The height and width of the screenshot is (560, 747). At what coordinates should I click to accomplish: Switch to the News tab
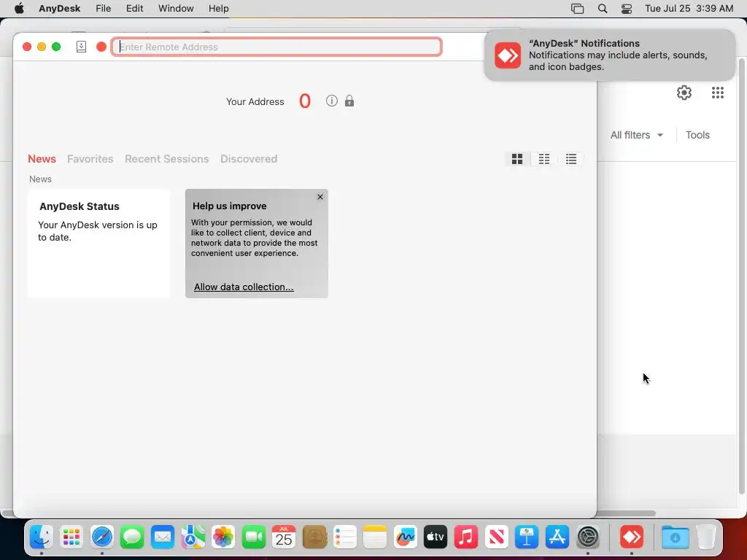pyautogui.click(x=42, y=159)
